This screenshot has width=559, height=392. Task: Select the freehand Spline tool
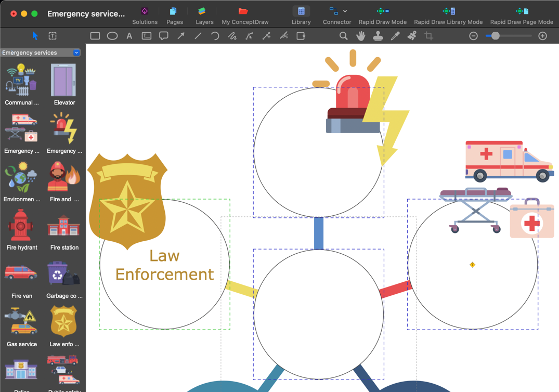pos(232,36)
